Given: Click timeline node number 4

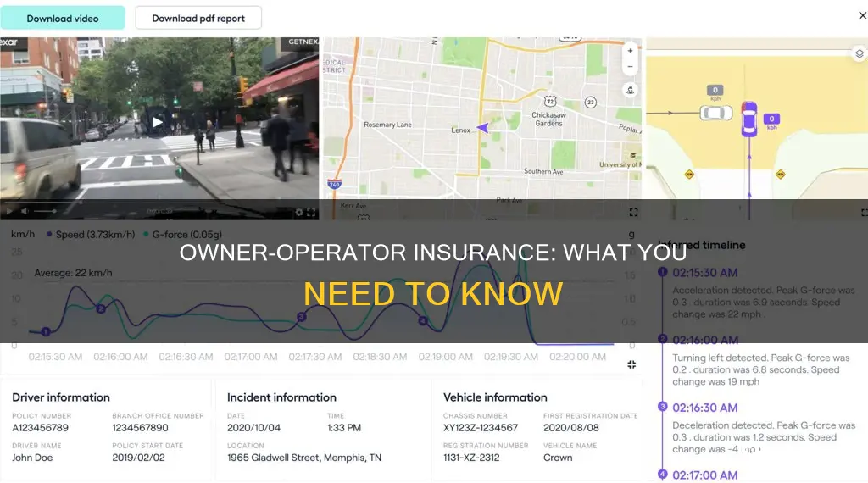Looking at the screenshot, I should pyautogui.click(x=662, y=475).
